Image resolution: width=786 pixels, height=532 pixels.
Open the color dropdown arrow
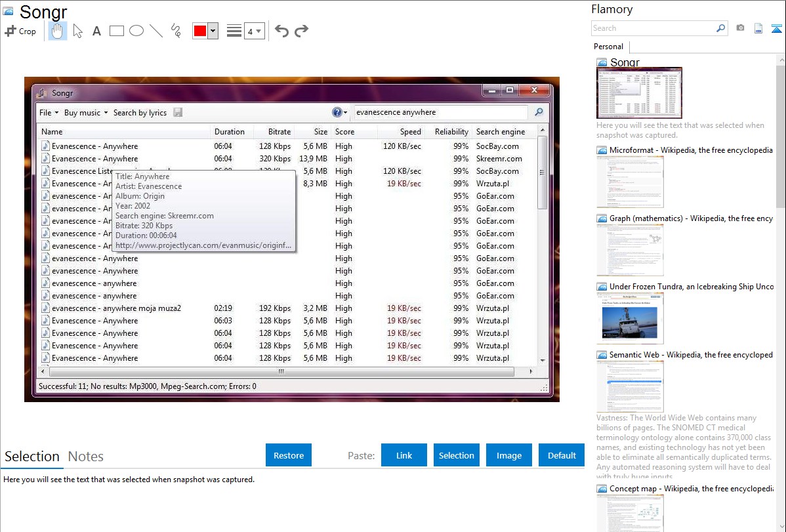[213, 31]
